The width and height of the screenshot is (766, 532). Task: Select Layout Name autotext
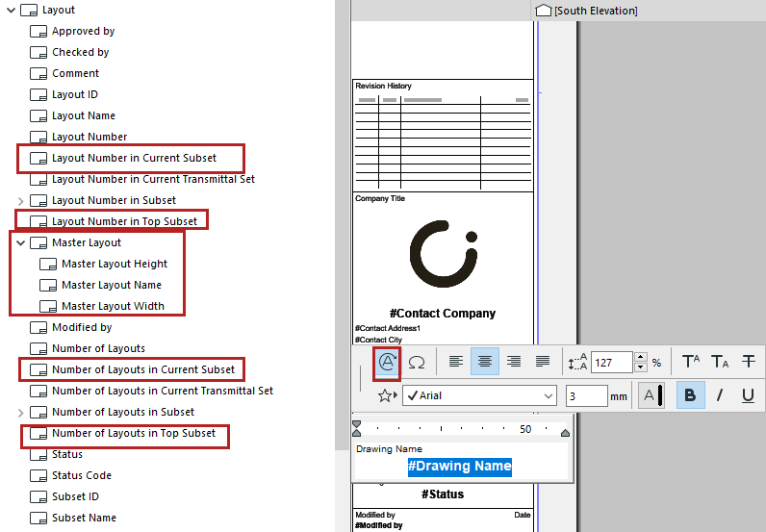click(x=84, y=115)
